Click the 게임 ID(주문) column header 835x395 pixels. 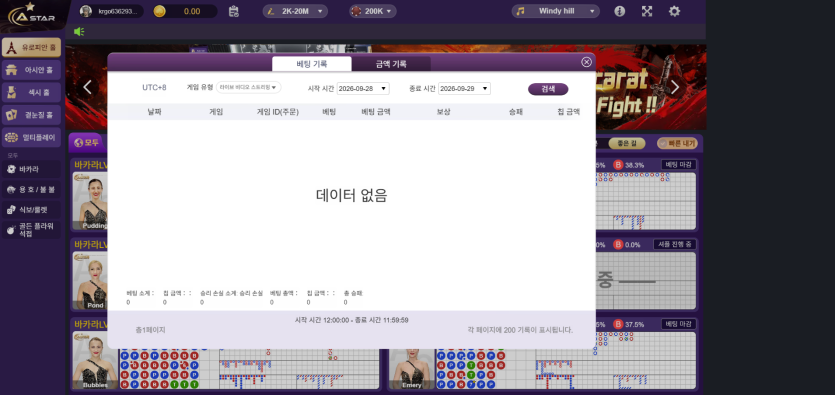[x=278, y=112]
